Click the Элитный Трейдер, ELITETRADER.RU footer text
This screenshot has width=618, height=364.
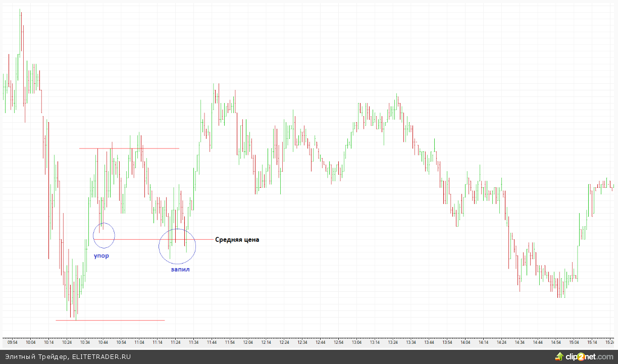tap(68, 357)
